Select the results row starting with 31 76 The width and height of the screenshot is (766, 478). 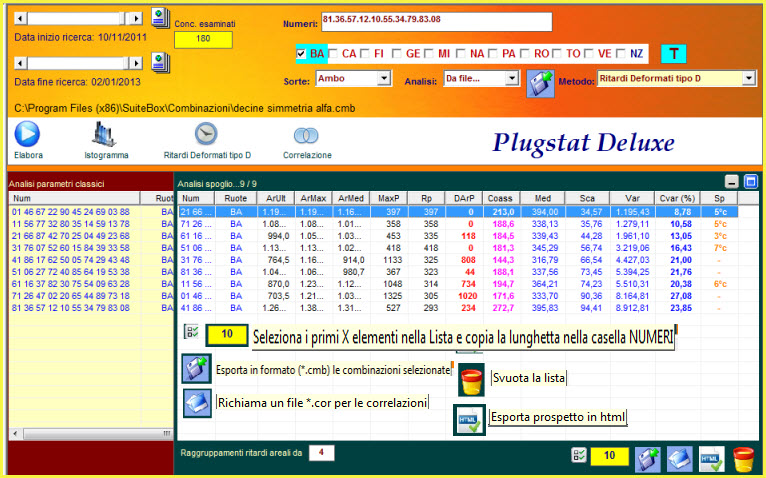(x=458, y=260)
